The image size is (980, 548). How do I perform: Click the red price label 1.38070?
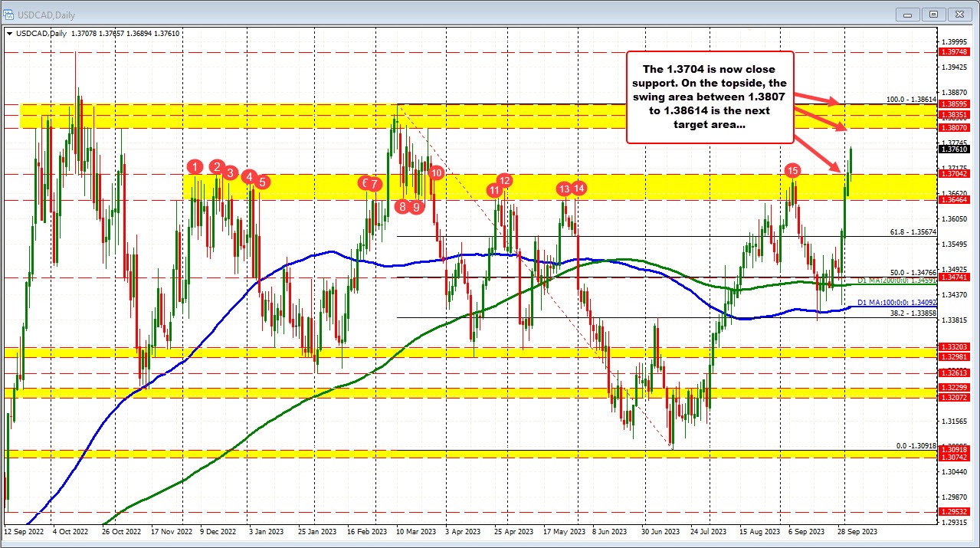pyautogui.click(x=954, y=128)
